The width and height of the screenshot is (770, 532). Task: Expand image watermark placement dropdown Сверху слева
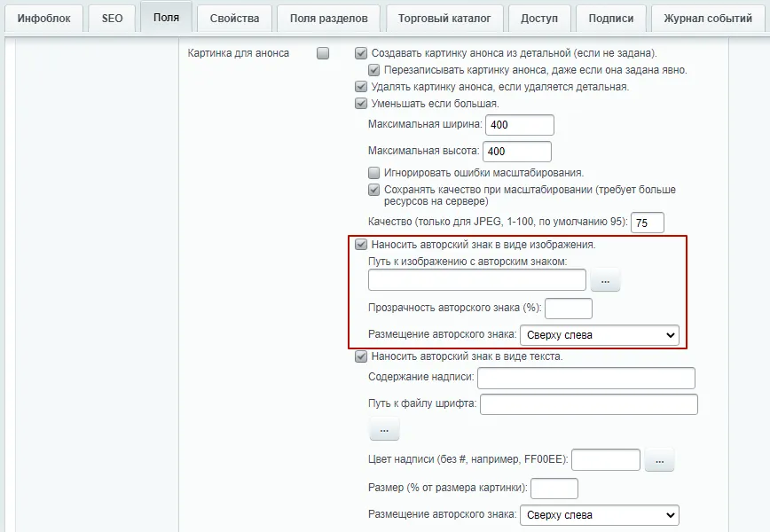[600, 335]
